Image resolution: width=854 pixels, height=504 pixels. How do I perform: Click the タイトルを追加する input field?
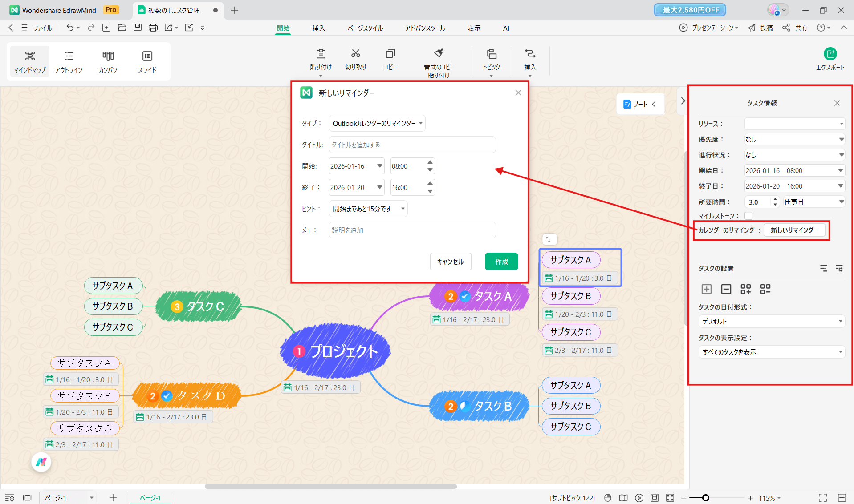pyautogui.click(x=412, y=145)
